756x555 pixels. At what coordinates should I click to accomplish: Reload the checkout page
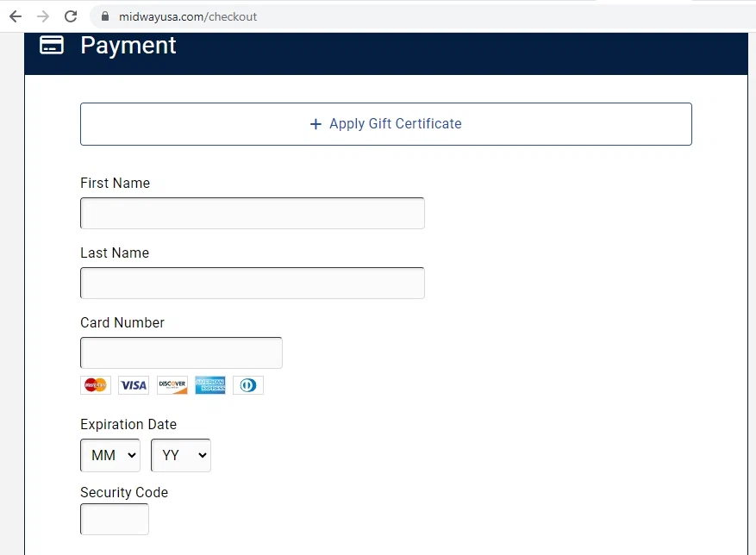(x=71, y=16)
